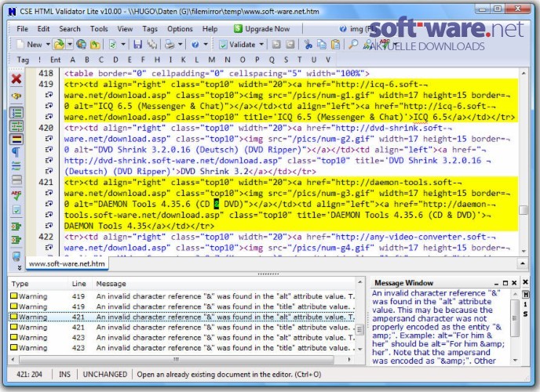540x392 pixels.
Task: Open the Options menu
Action: (x=180, y=29)
